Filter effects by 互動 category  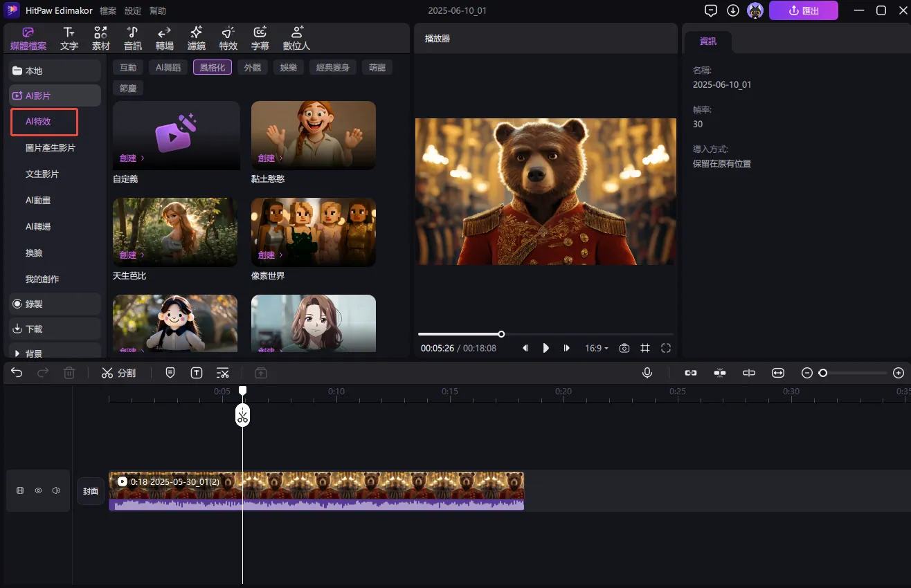(x=128, y=67)
